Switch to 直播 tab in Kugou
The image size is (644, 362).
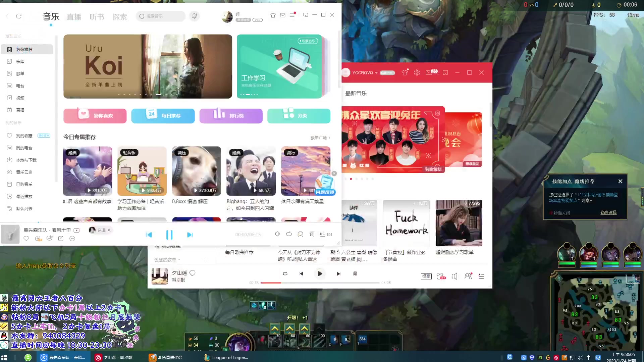tap(74, 17)
